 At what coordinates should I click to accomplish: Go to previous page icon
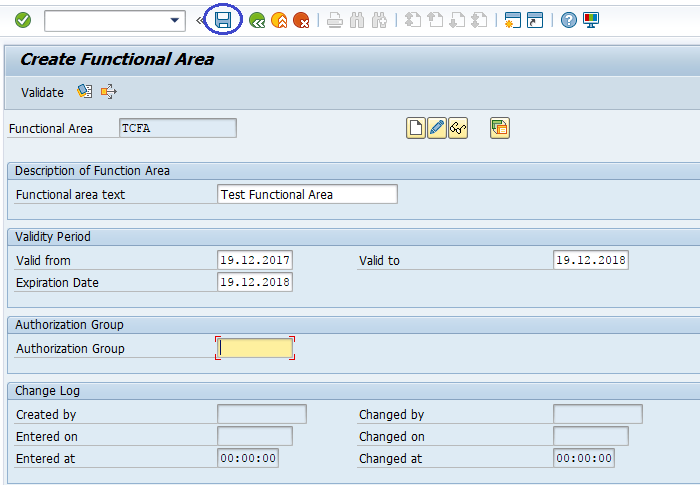coord(435,21)
